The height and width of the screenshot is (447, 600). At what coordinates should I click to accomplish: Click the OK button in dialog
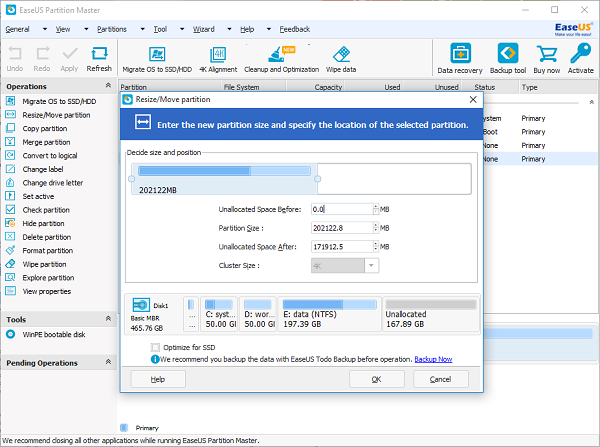coord(377,379)
